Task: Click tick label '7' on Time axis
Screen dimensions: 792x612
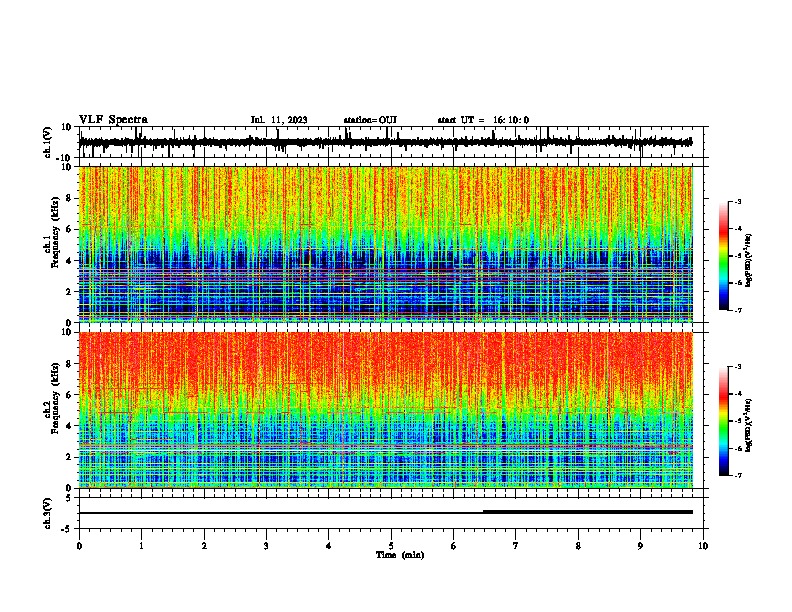Action: [516, 546]
